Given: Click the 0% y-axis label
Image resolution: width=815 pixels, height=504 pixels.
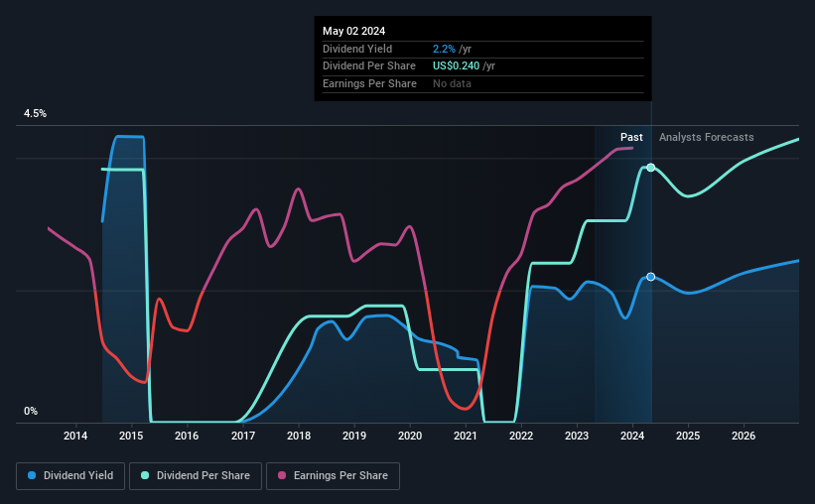Looking at the screenshot, I should (x=31, y=411).
